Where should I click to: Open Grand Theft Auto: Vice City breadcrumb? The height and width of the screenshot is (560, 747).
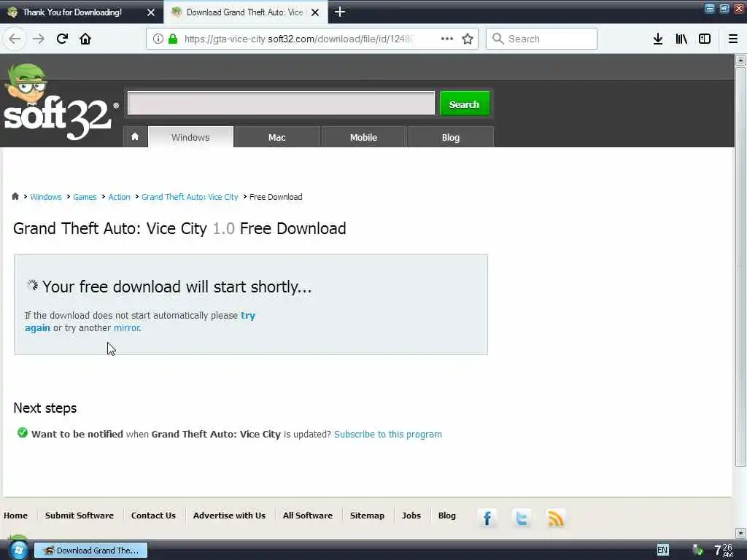click(190, 197)
